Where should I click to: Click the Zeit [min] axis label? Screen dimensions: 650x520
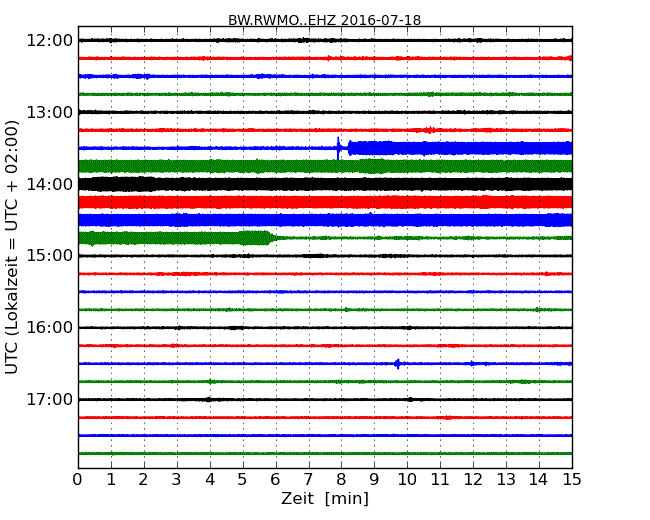325,498
